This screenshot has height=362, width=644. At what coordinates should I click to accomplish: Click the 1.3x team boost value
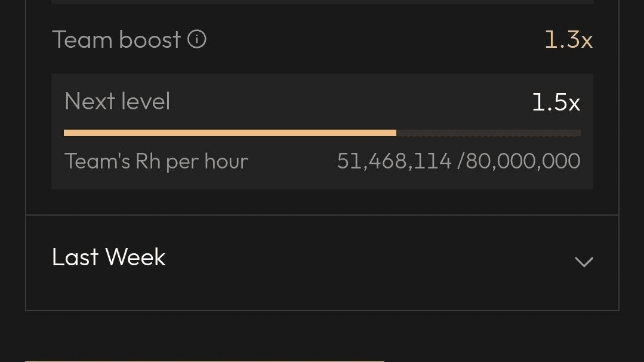[568, 40]
